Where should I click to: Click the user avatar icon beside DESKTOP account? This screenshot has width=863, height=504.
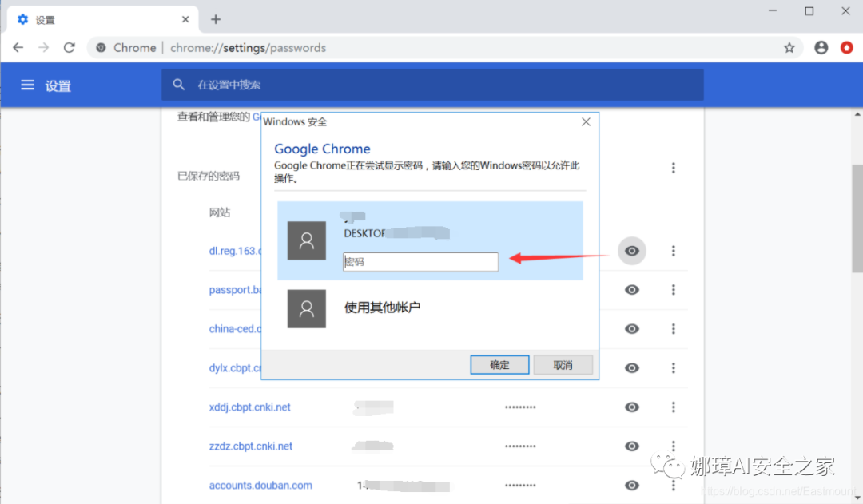[307, 240]
